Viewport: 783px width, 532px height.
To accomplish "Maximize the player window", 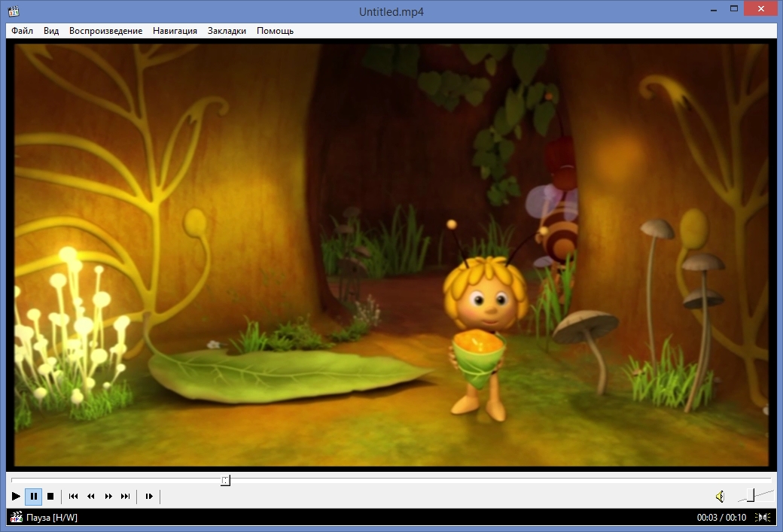I will (734, 8).
